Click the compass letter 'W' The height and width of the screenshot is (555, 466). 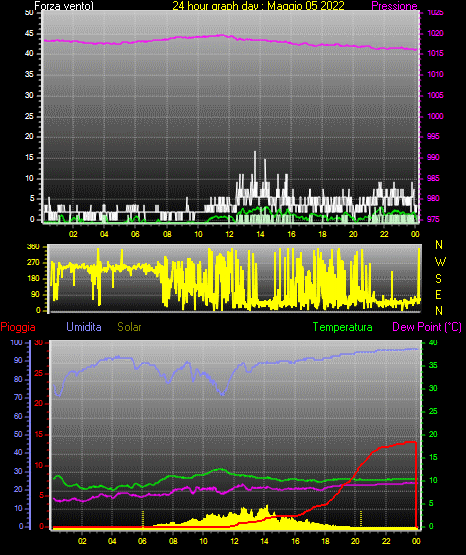pyautogui.click(x=440, y=262)
